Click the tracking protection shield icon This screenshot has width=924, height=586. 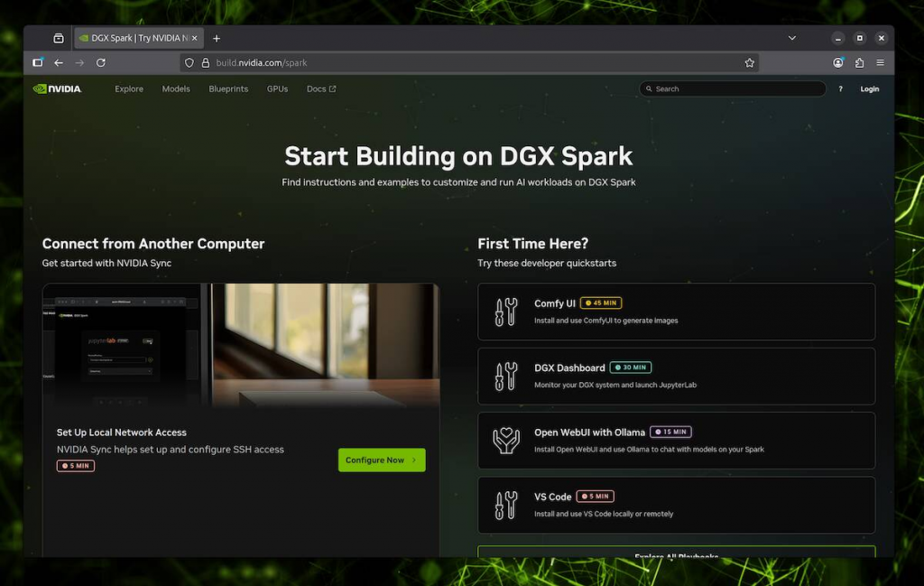coord(188,62)
